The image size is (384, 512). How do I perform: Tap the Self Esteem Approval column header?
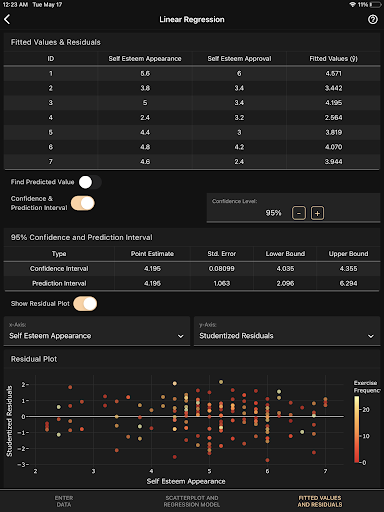(239, 59)
